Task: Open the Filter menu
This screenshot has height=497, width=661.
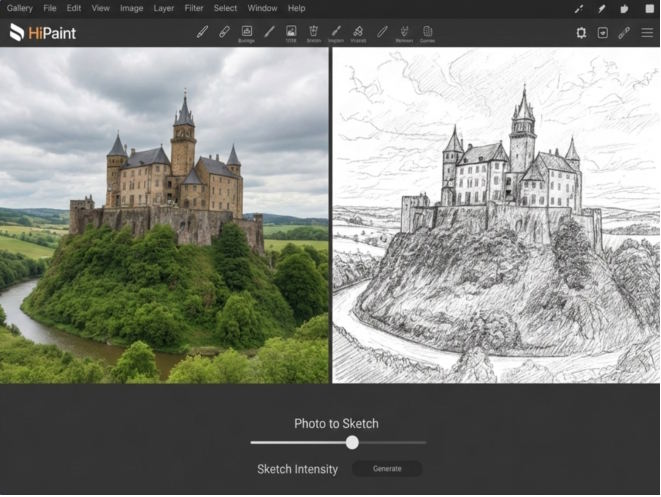Action: (x=194, y=8)
